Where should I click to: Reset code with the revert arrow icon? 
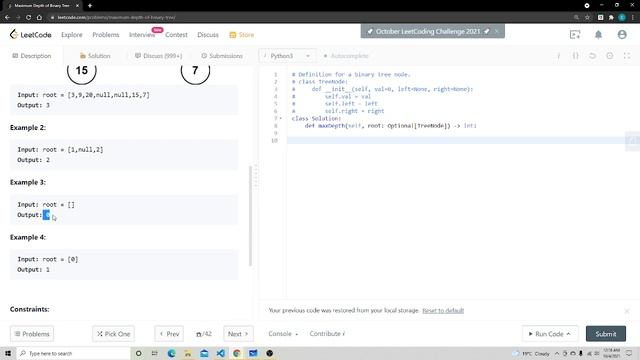[592, 56]
